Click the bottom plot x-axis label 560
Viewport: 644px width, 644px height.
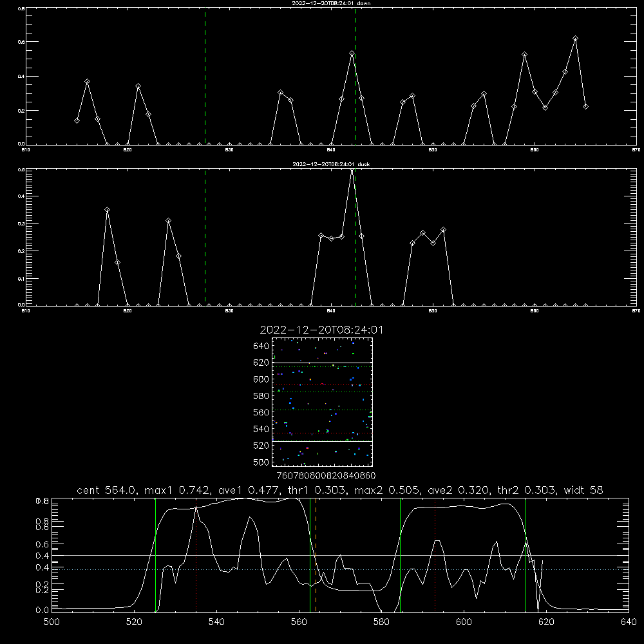[x=299, y=622]
